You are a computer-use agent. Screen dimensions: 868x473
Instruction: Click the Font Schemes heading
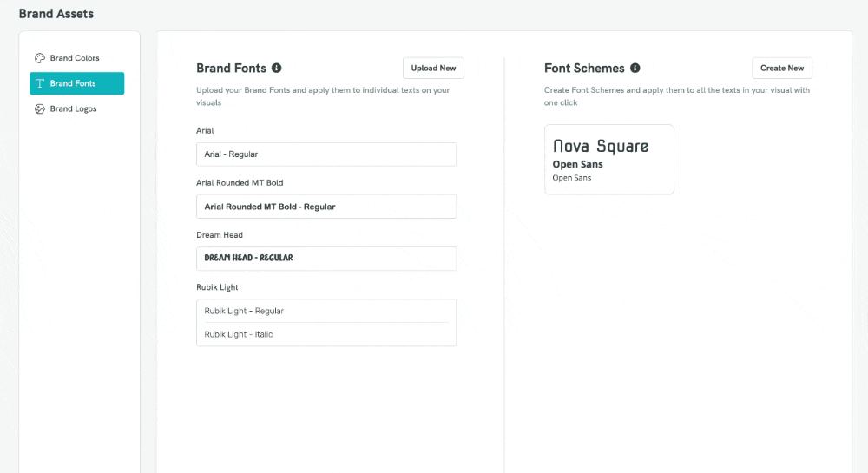pos(584,68)
